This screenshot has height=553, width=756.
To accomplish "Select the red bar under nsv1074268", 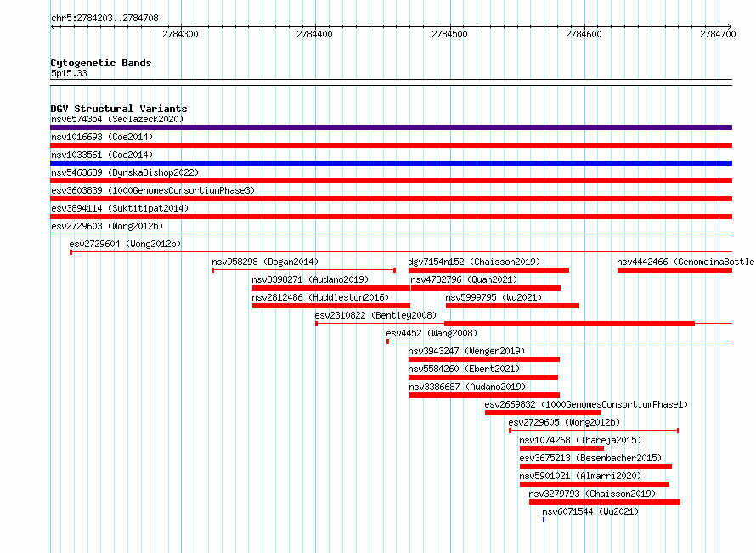I will 561,449.
